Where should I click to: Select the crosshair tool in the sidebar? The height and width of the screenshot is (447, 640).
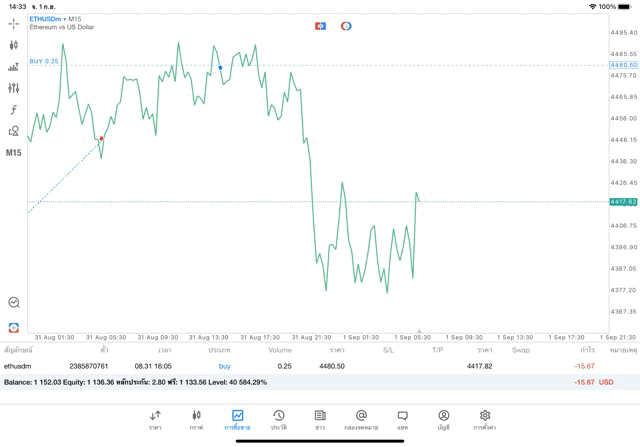(14, 23)
